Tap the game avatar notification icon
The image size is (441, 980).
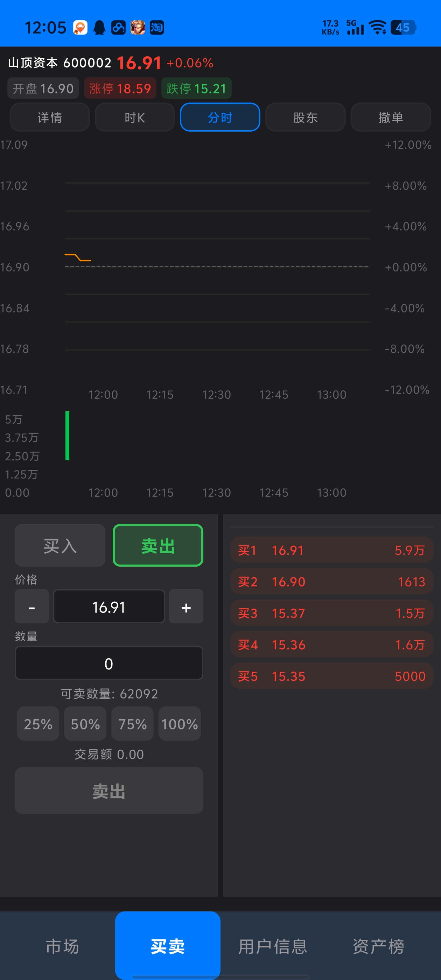pos(137,28)
